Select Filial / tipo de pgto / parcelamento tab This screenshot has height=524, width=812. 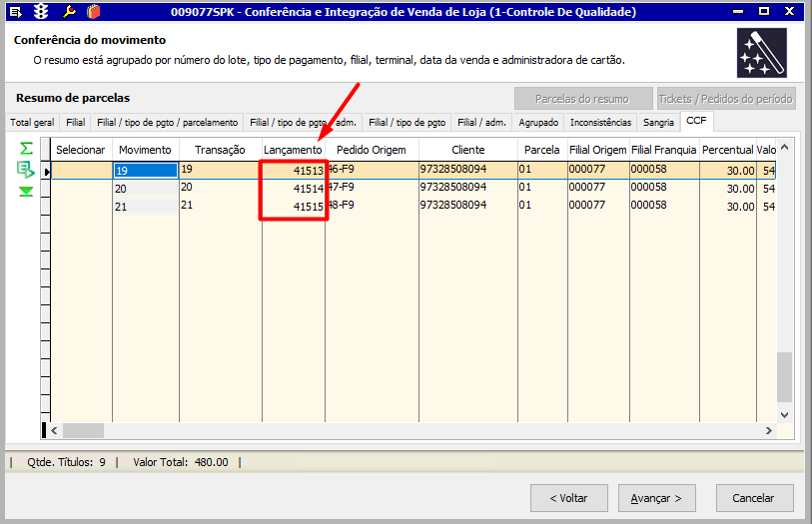click(x=167, y=123)
